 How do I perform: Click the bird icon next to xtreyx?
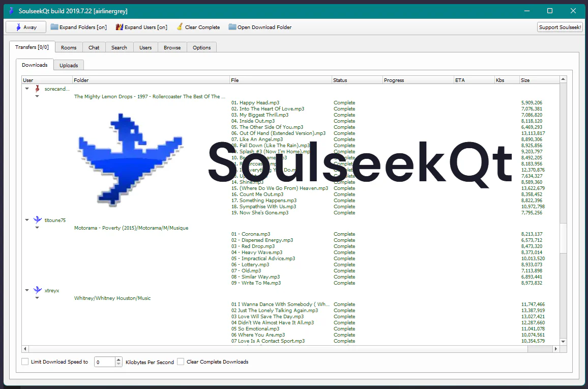37,290
